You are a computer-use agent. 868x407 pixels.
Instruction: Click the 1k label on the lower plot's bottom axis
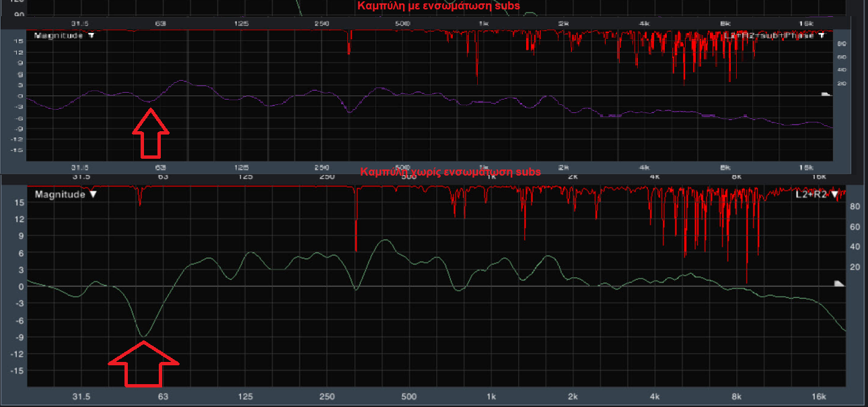pos(491,396)
